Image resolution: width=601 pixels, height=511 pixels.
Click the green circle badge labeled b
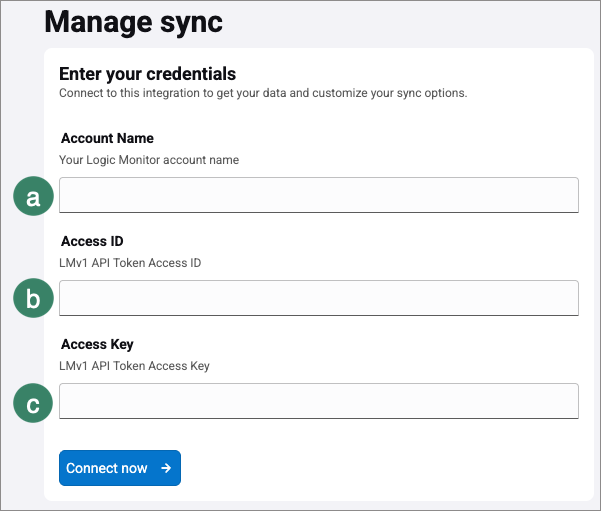33,298
